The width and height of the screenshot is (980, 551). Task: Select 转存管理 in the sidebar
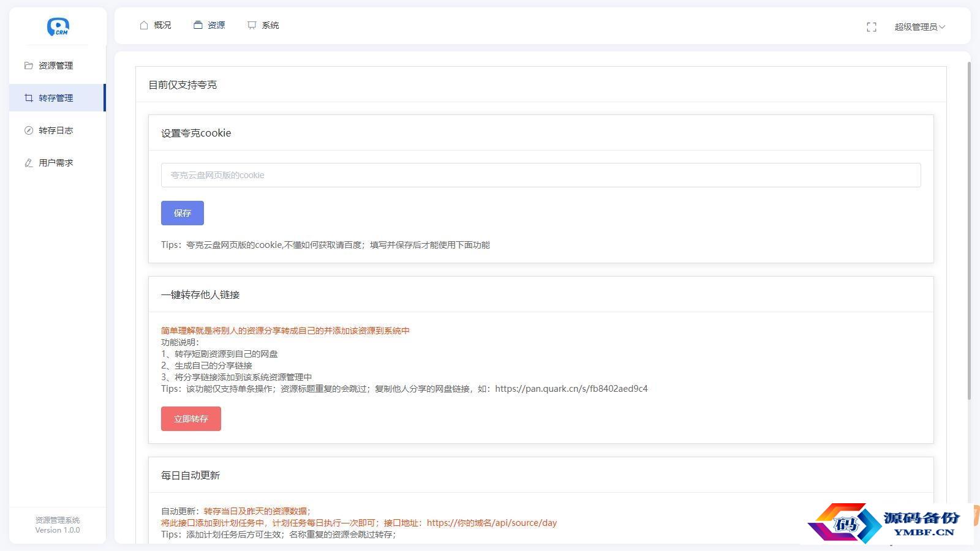coord(58,98)
